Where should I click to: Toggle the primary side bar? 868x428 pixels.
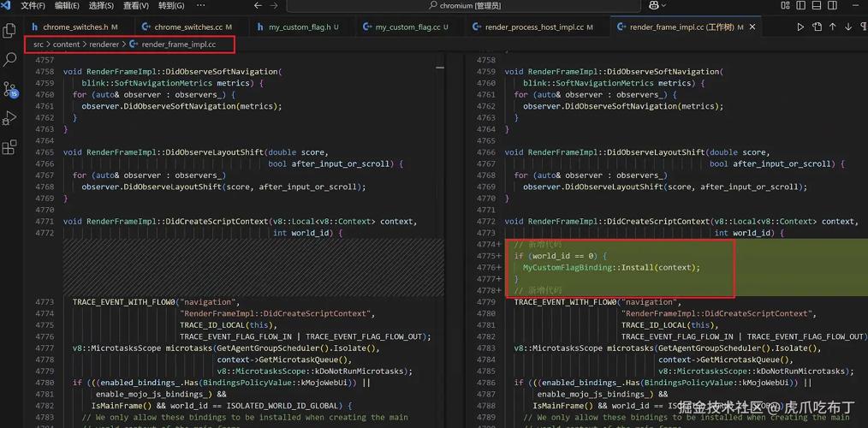[x=800, y=5]
